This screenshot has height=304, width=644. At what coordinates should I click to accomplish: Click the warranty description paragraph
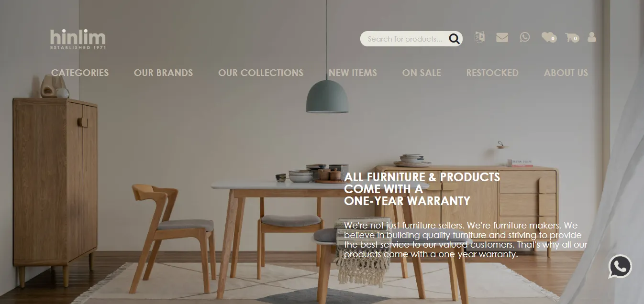466,240
